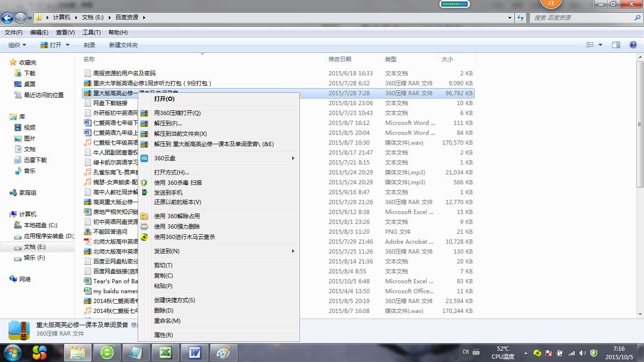Open the green 360 browser taskbar icon
This screenshot has width=644, height=362.
[x=107, y=353]
